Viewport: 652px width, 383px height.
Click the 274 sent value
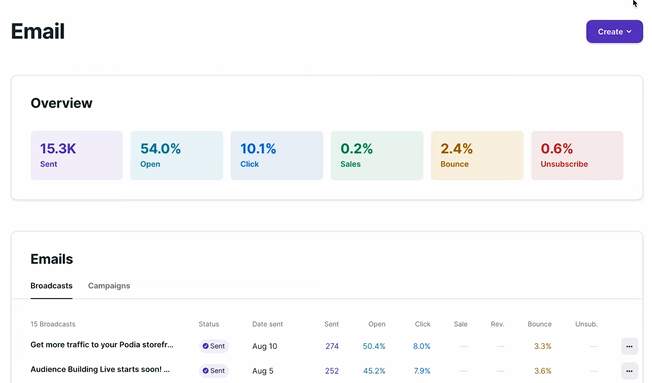(332, 346)
